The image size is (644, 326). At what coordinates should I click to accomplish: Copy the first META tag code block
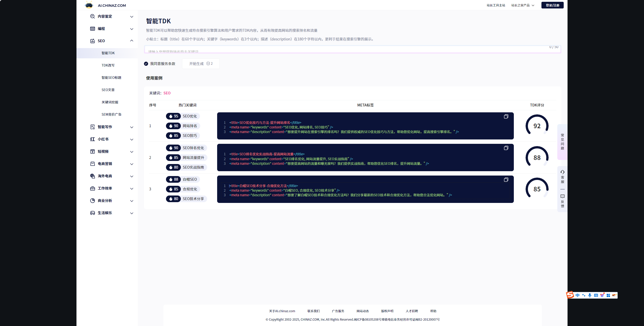pyautogui.click(x=506, y=116)
